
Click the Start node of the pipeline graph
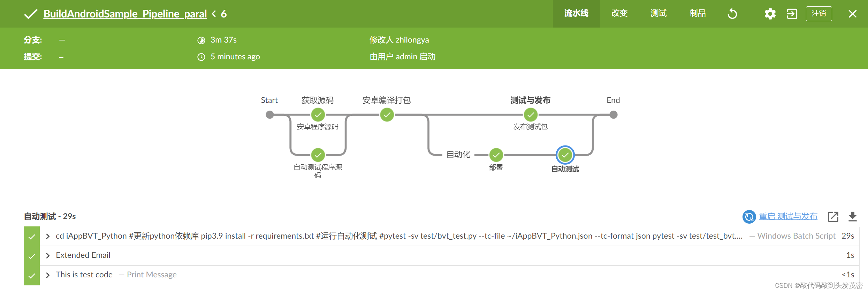point(269,115)
